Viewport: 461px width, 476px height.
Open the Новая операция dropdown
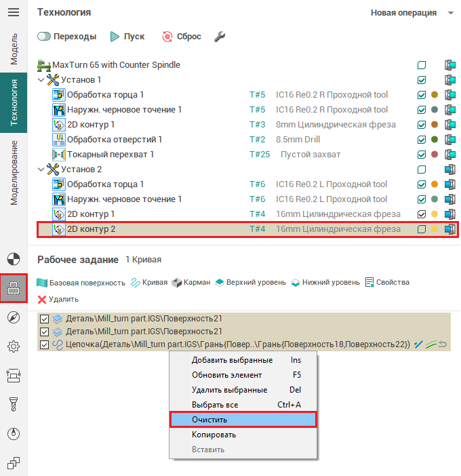pyautogui.click(x=450, y=13)
